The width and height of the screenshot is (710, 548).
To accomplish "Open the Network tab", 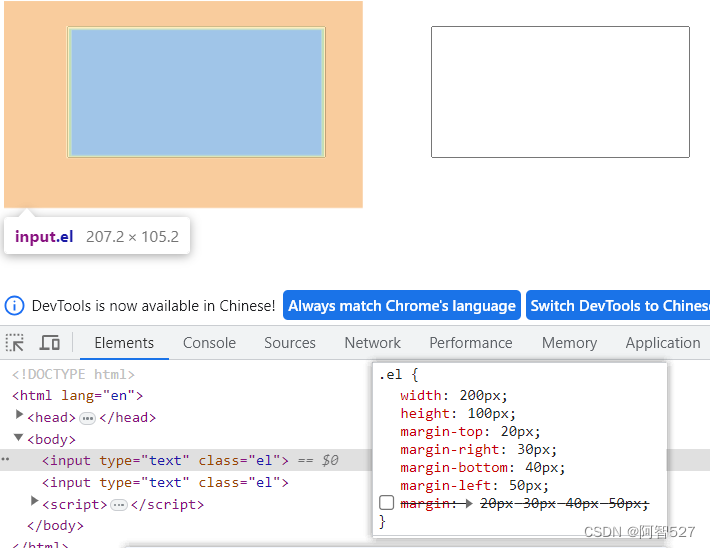I will [x=372, y=343].
